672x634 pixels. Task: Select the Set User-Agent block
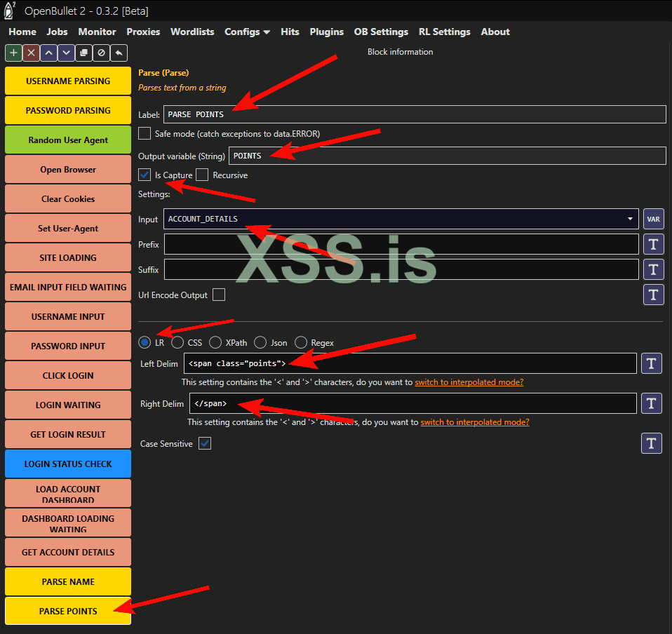[x=68, y=229]
